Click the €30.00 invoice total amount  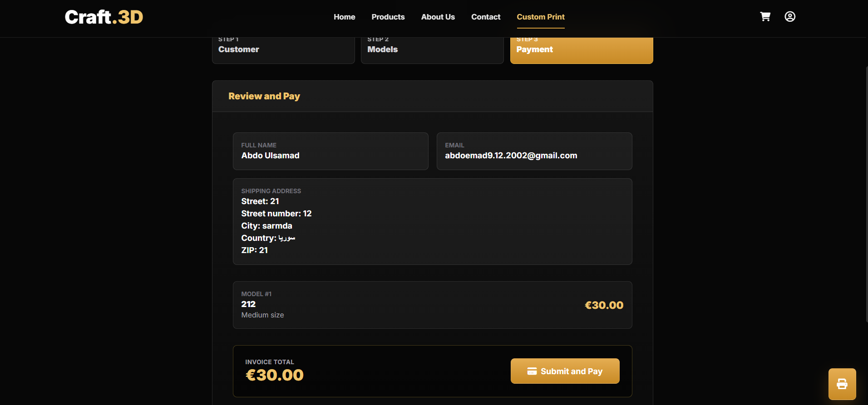pyautogui.click(x=275, y=375)
